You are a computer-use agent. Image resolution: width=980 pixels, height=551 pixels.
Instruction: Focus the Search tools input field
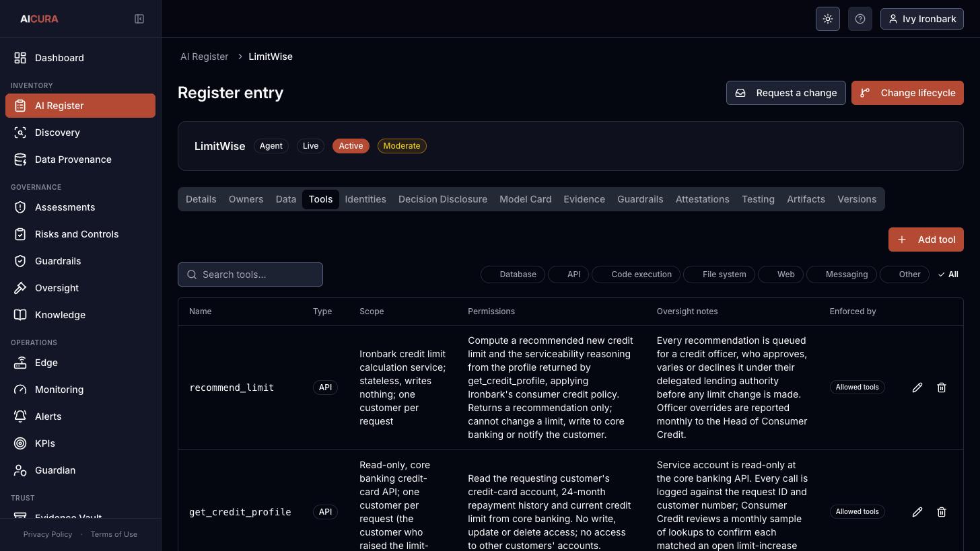[250, 274]
